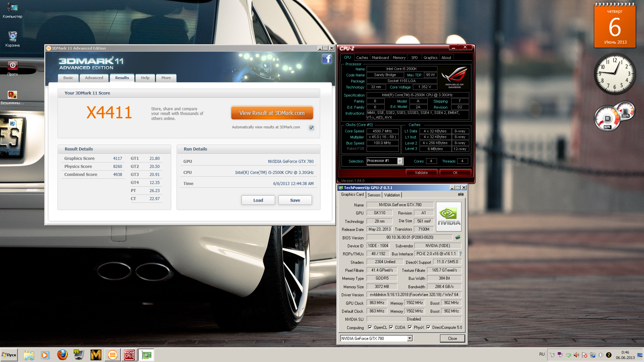Click View Result at 3DMark.com button
The width and height of the screenshot is (644, 362).
click(x=272, y=113)
